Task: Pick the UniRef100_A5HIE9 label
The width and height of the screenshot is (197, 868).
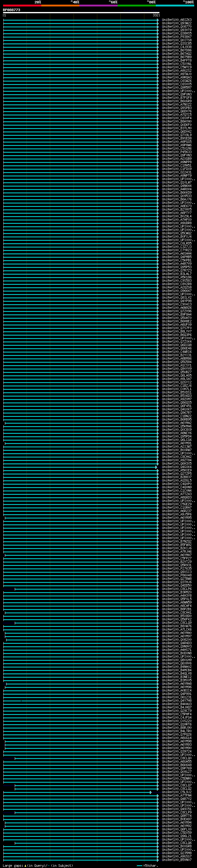Action: tap(177, 470)
